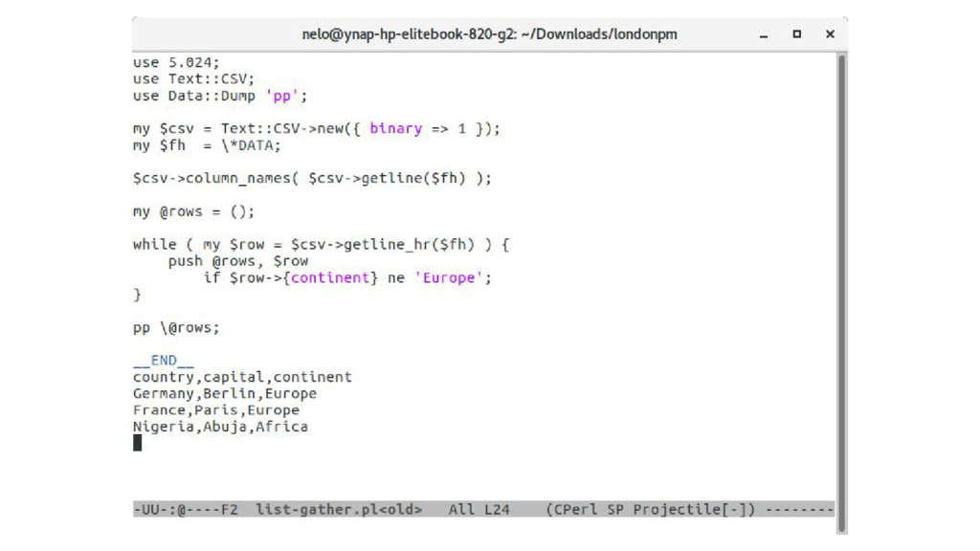Viewport: 980px width, 551px height.
Task: Click the '(CPerl SP Projectile[-])' mode indicator
Action: [651, 510]
